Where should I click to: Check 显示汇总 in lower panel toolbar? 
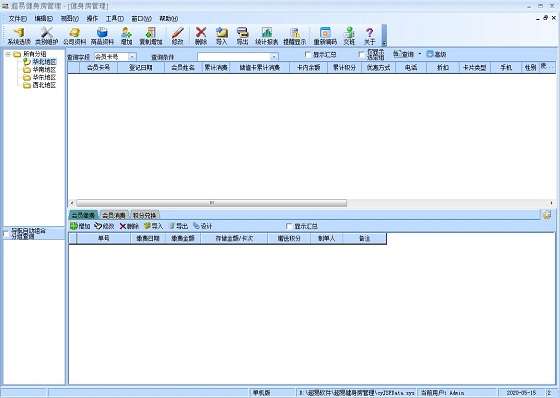point(290,226)
